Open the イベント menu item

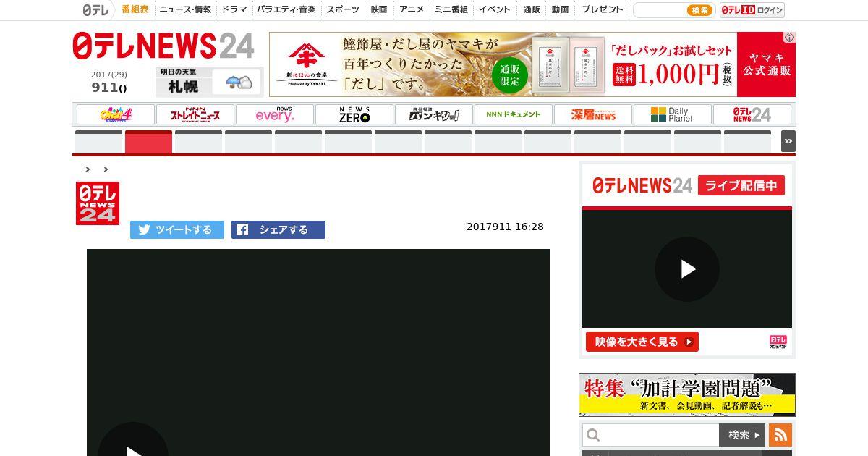click(x=495, y=10)
